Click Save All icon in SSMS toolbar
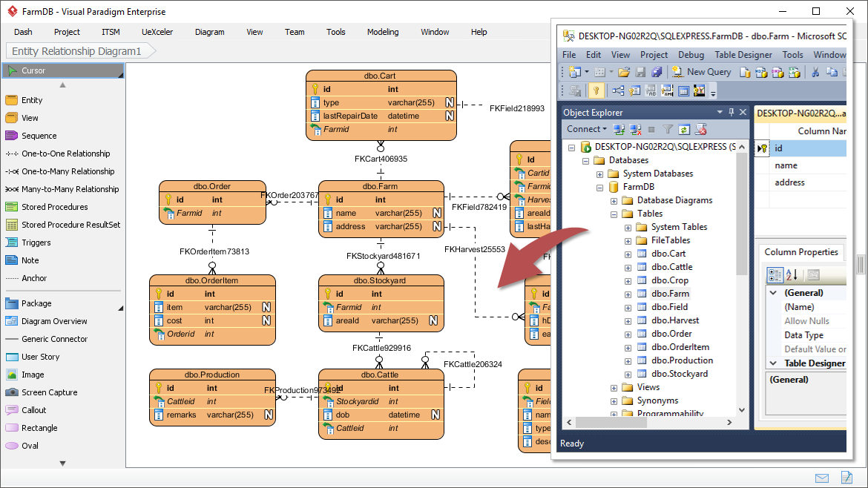868x488 pixels. tap(657, 72)
